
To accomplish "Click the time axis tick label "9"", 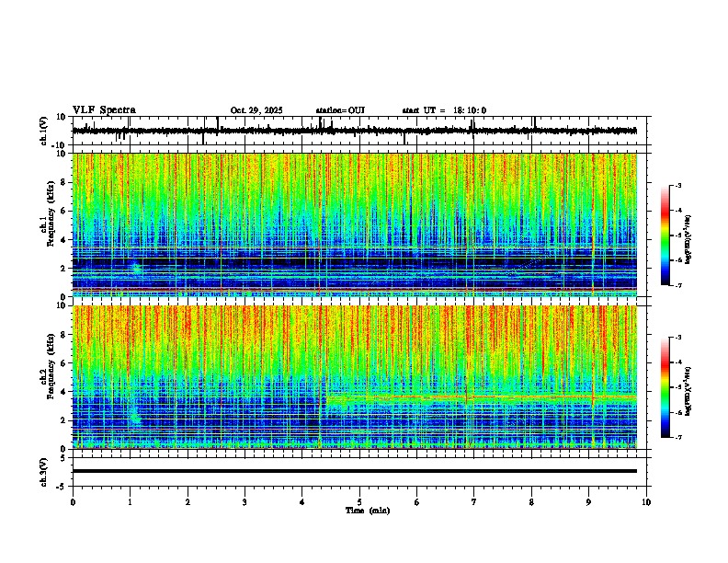I will click(x=588, y=502).
